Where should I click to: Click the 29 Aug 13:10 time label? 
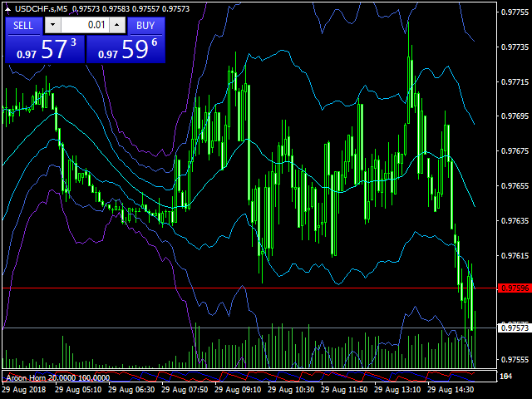397,390
